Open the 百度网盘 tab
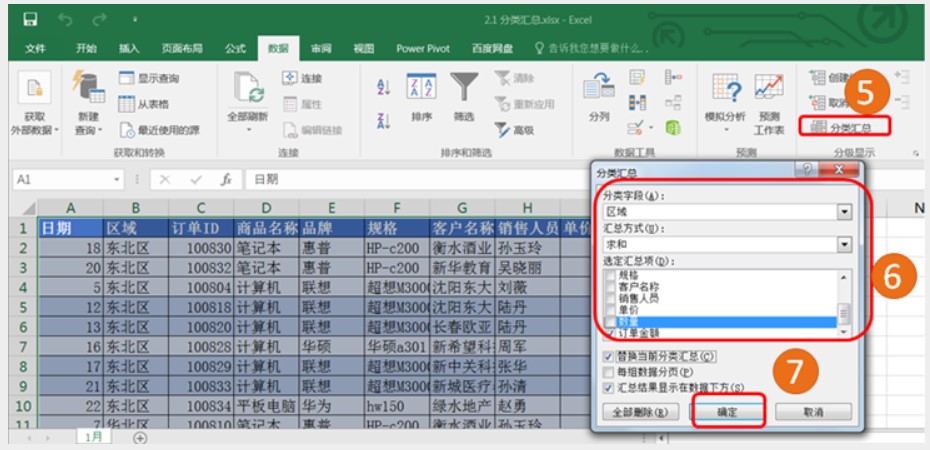This screenshot has height=450, width=930. (492, 49)
